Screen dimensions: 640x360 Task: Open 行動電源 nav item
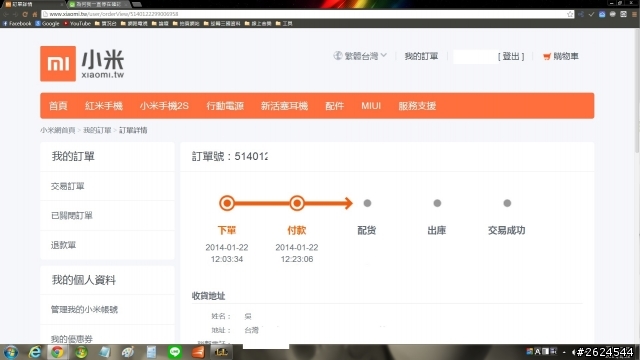[225, 106]
